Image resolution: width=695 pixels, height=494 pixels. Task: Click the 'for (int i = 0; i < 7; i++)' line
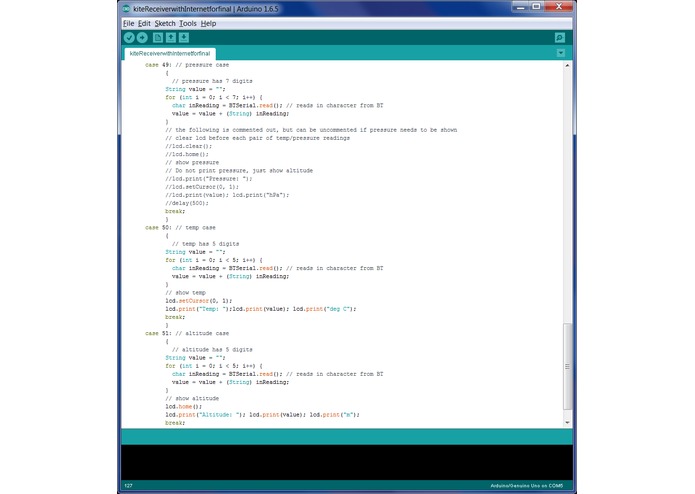coord(214,97)
